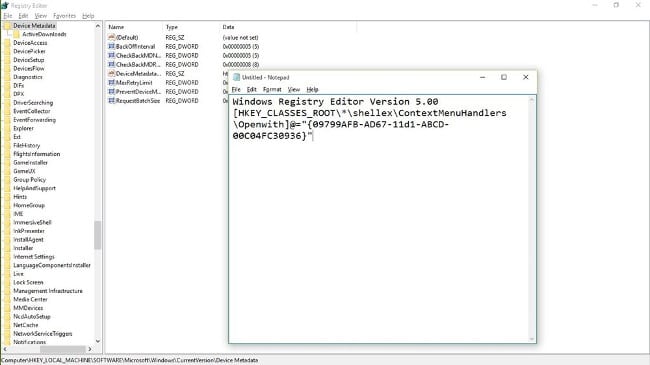Click the DeviceAccess folder icon
Image resolution: width=650 pixels, height=365 pixels.
click(7, 43)
